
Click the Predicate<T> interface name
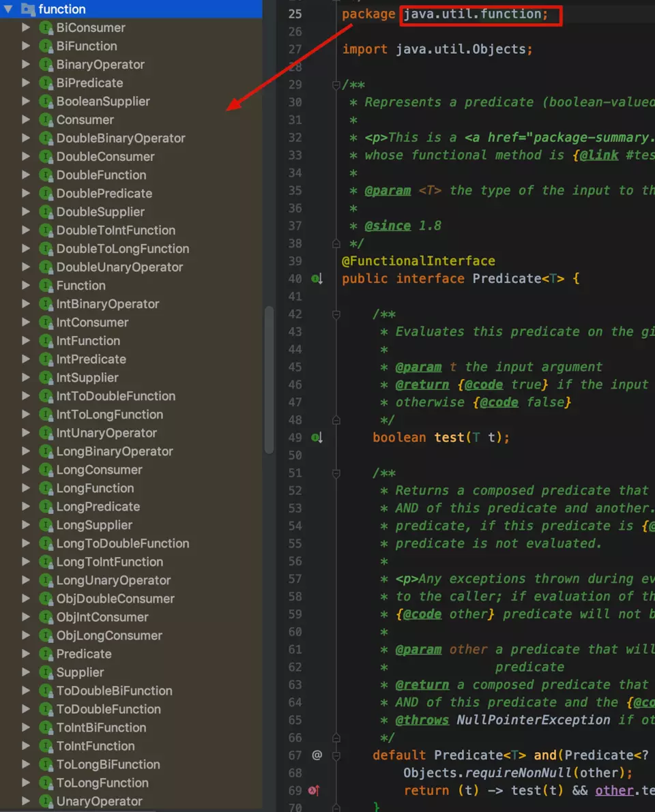pyautogui.click(x=518, y=279)
